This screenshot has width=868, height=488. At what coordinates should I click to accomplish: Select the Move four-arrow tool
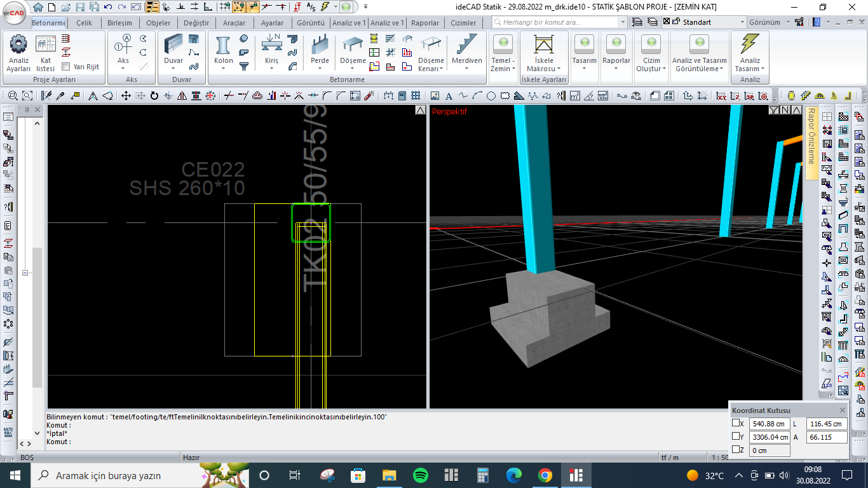pos(126,96)
